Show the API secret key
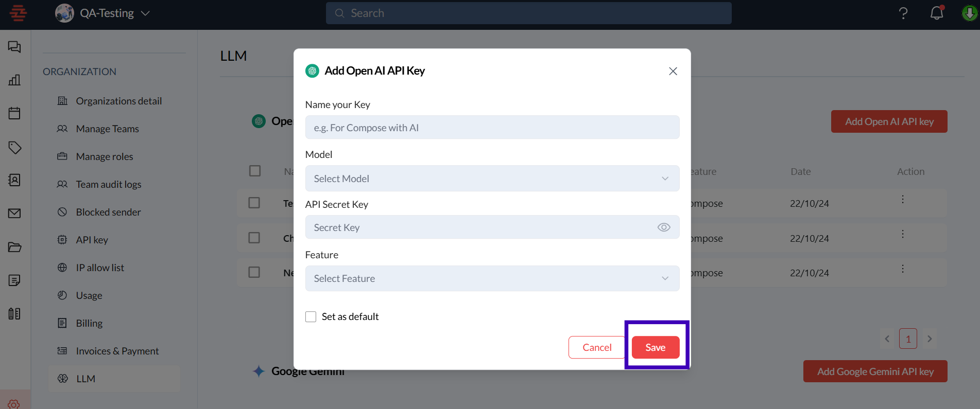The height and width of the screenshot is (409, 980). click(664, 227)
